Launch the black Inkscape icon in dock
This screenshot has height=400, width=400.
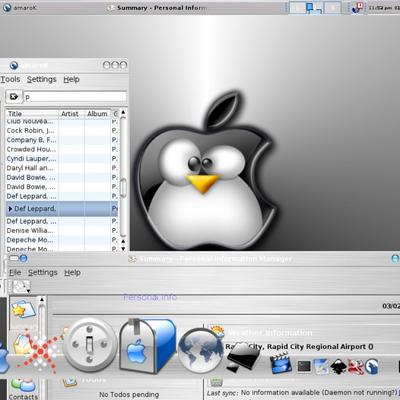(338, 366)
